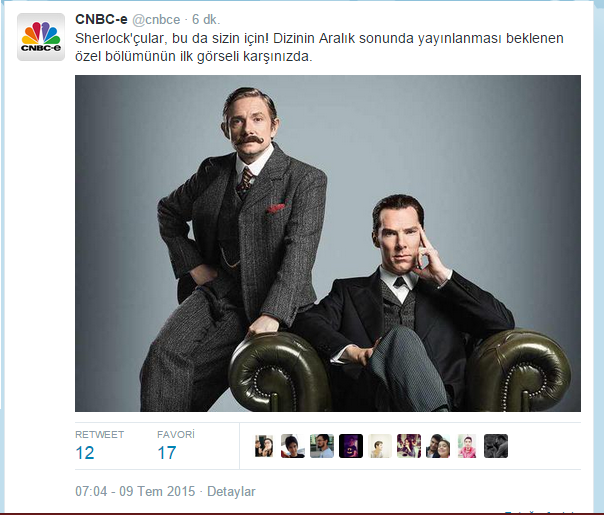View the 12 retweets count
604x516 pixels.
tap(85, 453)
